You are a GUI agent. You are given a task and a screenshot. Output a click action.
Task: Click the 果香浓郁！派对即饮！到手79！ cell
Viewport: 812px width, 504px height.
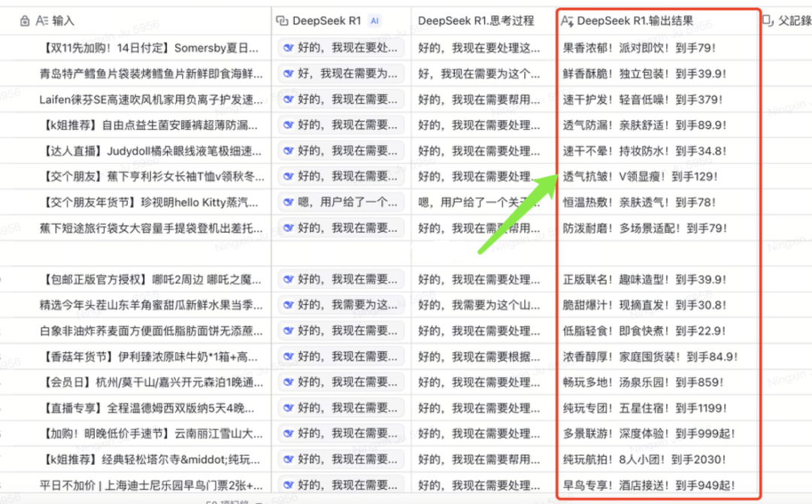pos(639,48)
